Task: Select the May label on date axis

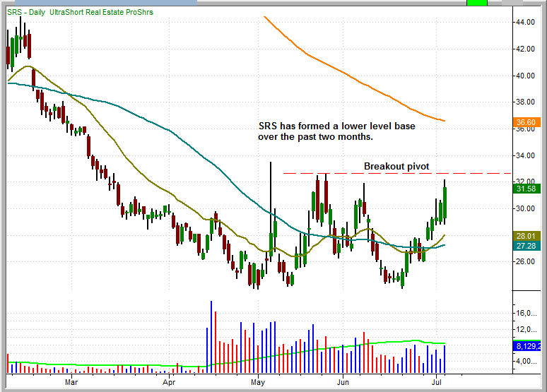Action: pos(258,383)
